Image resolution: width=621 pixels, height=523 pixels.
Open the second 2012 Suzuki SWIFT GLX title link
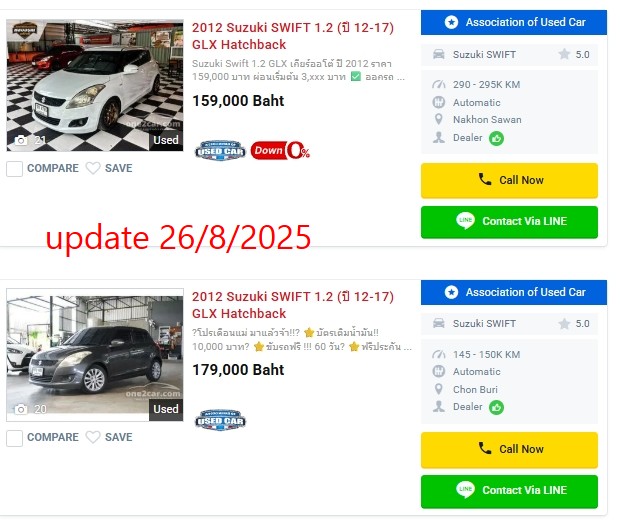point(293,305)
